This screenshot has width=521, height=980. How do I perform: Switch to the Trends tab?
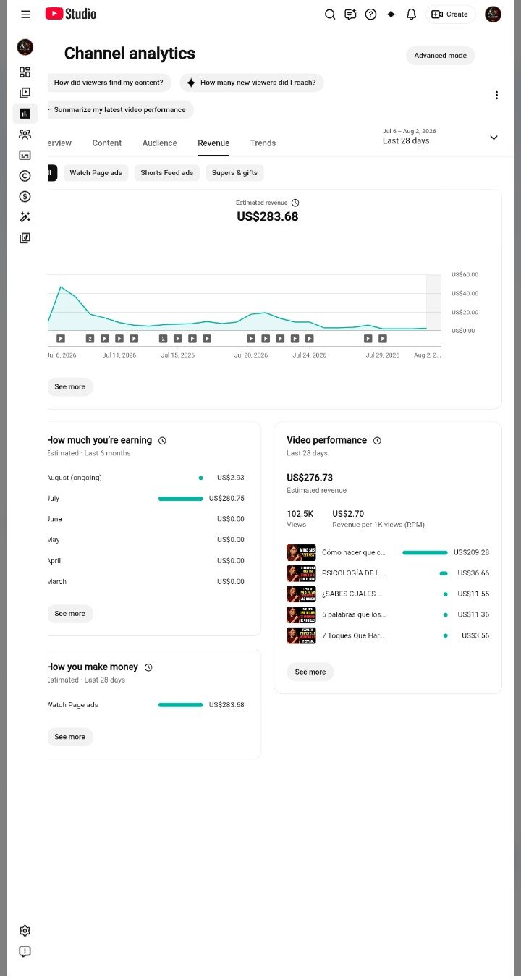263,143
